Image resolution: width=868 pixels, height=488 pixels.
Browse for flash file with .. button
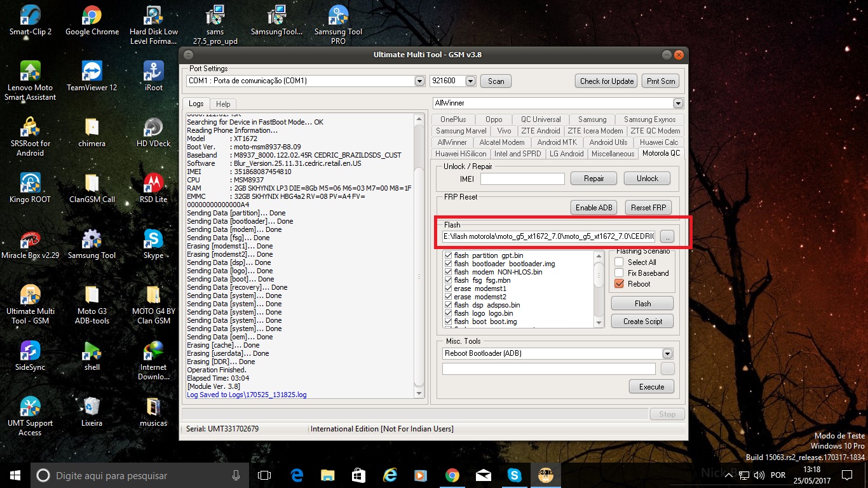click(667, 236)
